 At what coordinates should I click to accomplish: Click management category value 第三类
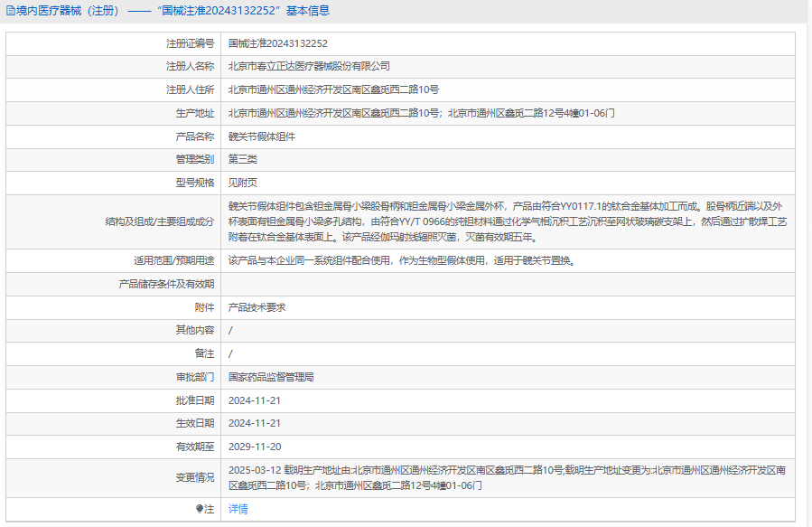pos(242,160)
